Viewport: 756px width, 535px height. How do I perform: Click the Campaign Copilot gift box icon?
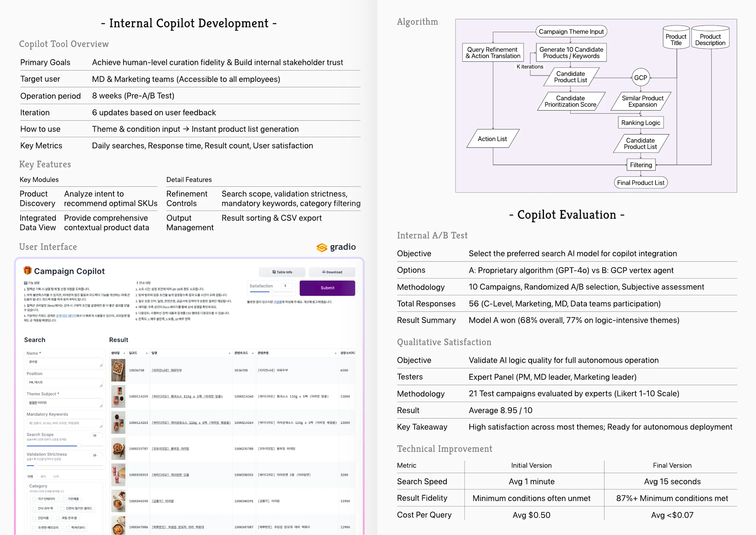pos(27,270)
